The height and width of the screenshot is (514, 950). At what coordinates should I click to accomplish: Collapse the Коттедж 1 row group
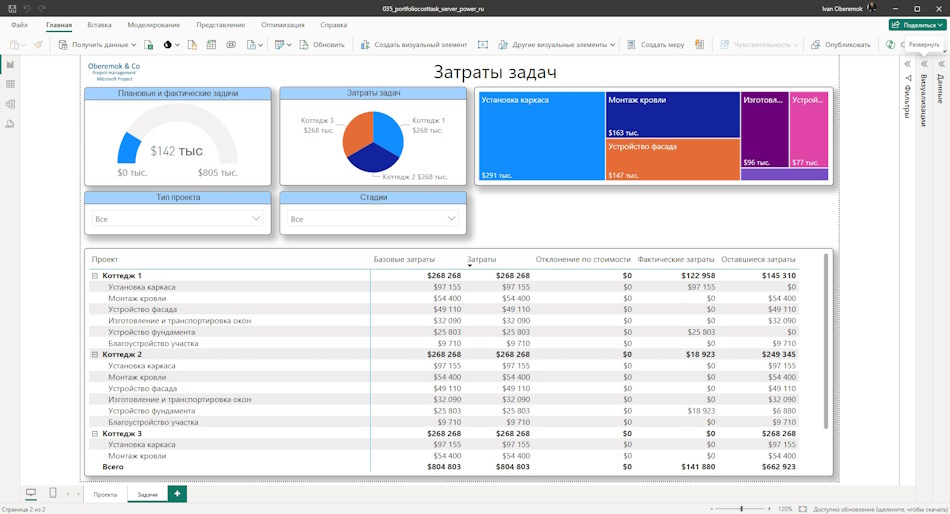95,276
